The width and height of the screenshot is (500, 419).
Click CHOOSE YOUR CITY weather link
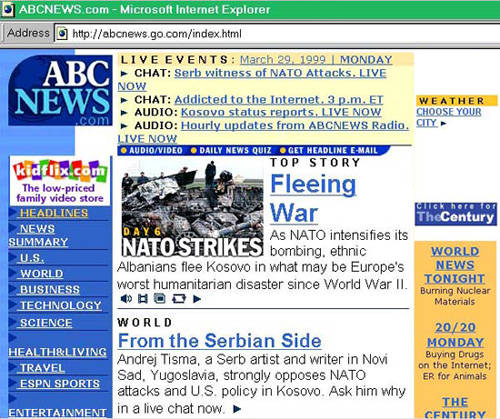449,117
